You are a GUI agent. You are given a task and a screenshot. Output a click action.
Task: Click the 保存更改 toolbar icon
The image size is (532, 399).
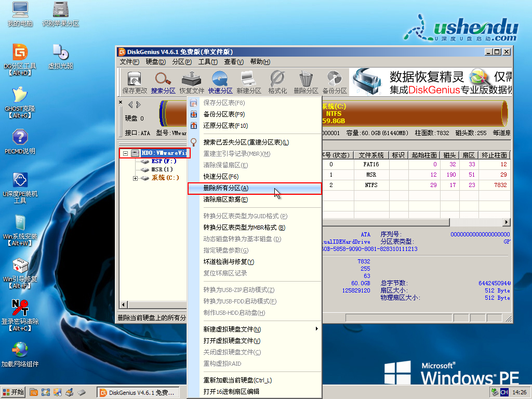click(135, 82)
